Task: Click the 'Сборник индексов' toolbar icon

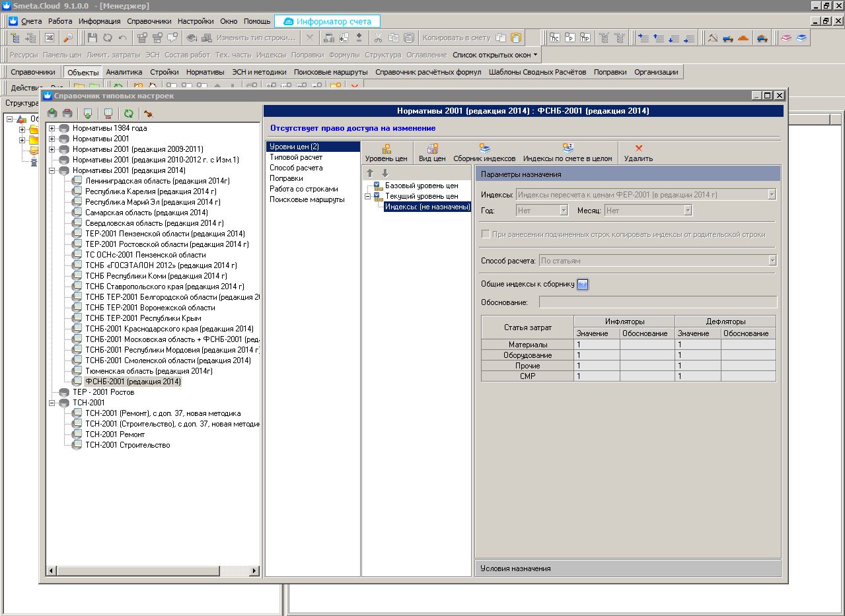Action: point(484,149)
